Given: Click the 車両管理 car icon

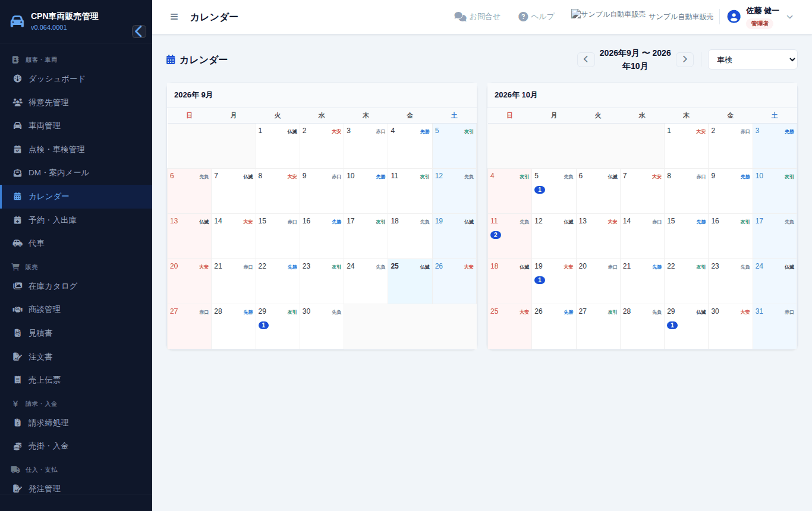Looking at the screenshot, I should tap(17, 125).
